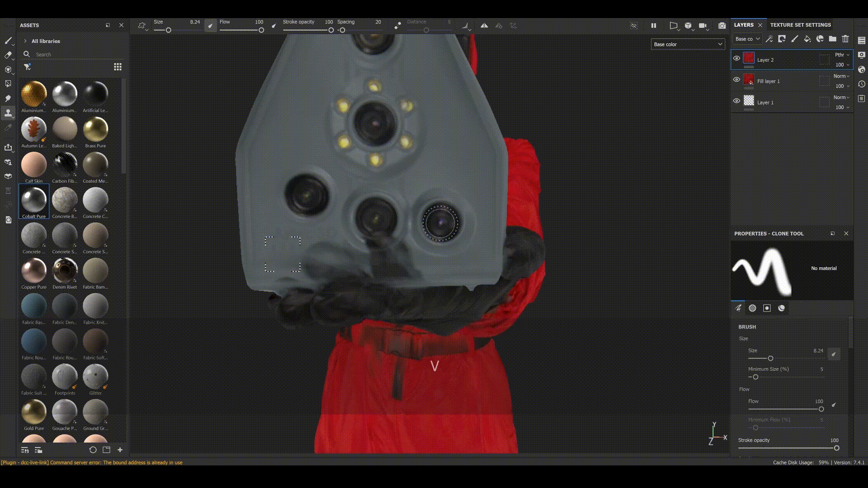Open shader settings side panel icon

(862, 70)
